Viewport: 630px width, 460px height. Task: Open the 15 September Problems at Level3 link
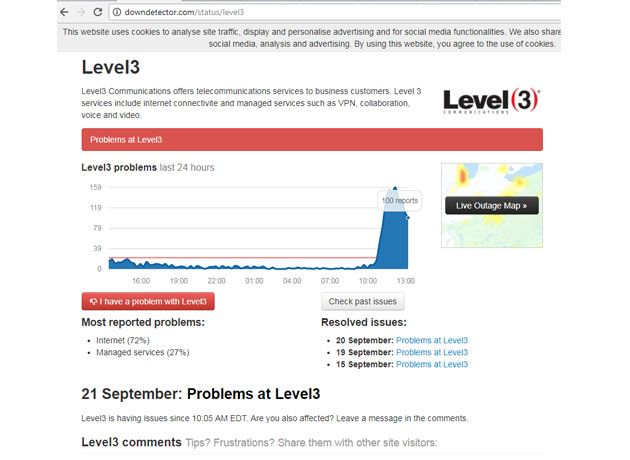[x=431, y=364]
